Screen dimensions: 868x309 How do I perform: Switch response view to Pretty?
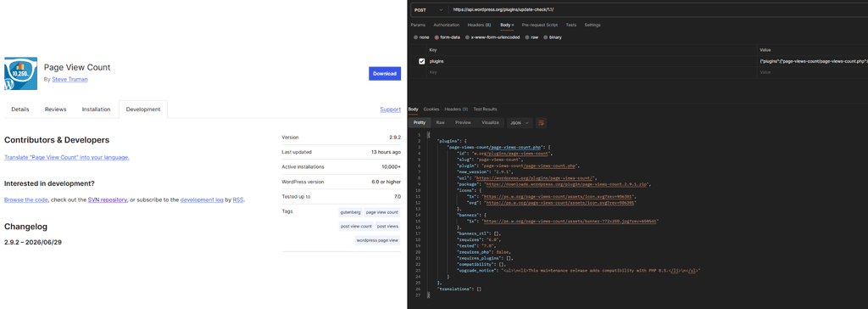click(x=419, y=122)
